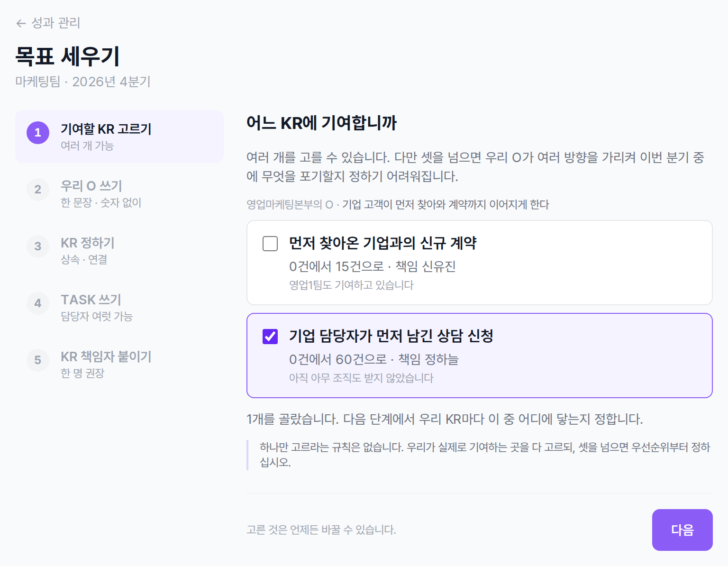Click step number 4 circle badge
The height and width of the screenshot is (566, 728).
coord(38,303)
